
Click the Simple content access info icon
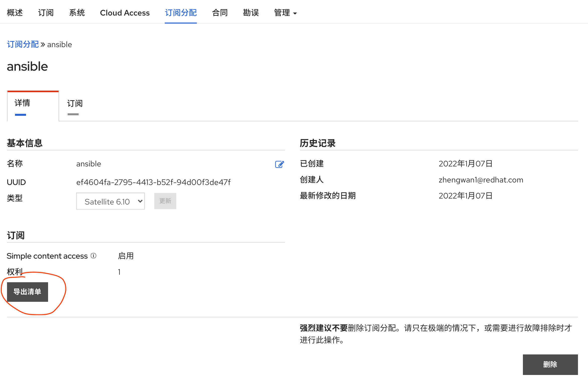point(93,256)
